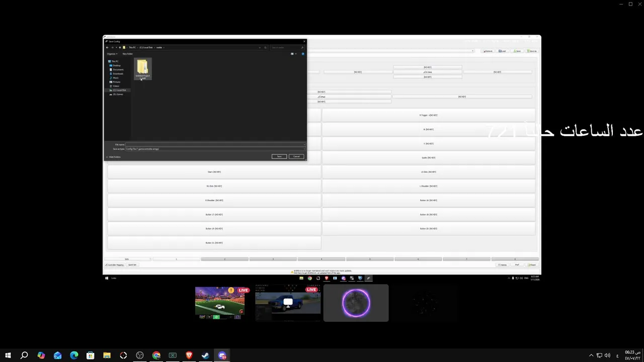Click Remove button in AntiMicro window

point(488,51)
